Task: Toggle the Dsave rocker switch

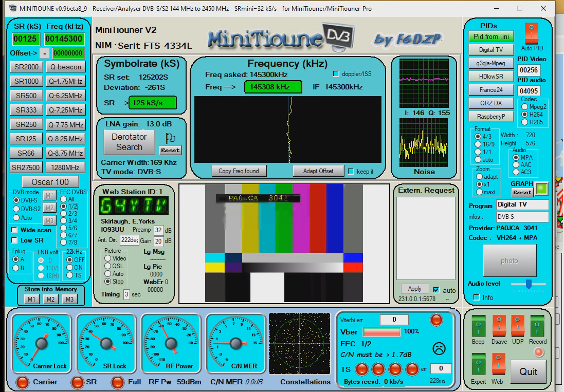Action: [499, 326]
